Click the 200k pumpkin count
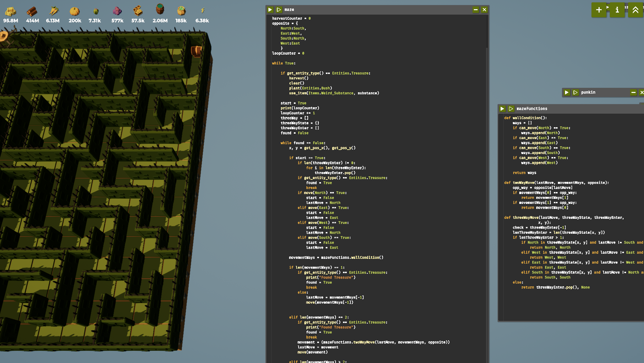The image size is (644, 363). pos(75,21)
